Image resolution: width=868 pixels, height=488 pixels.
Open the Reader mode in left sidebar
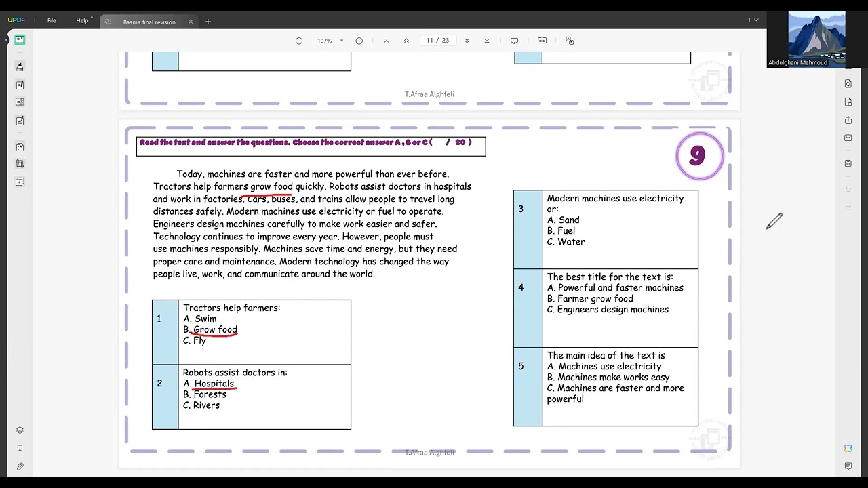click(20, 40)
